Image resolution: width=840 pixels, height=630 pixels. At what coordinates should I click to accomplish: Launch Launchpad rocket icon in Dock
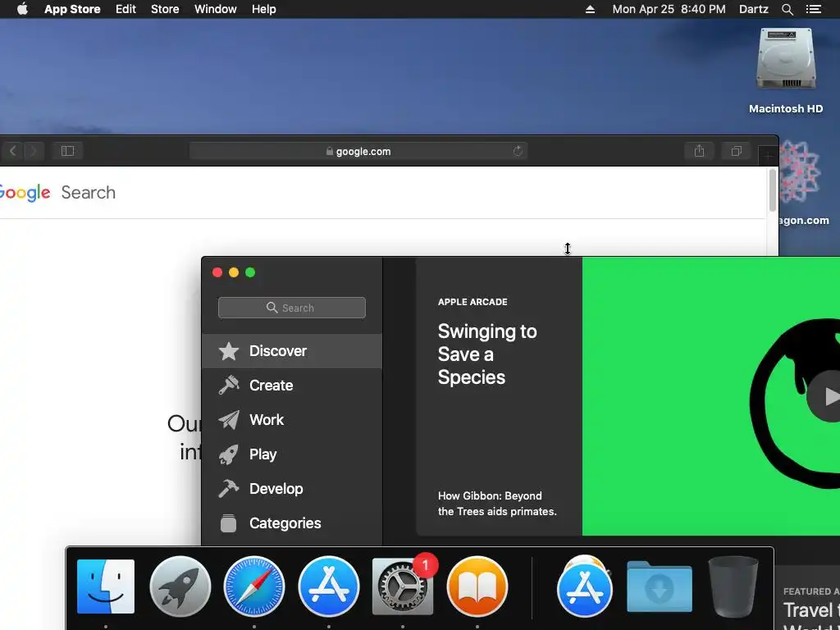[x=180, y=587]
